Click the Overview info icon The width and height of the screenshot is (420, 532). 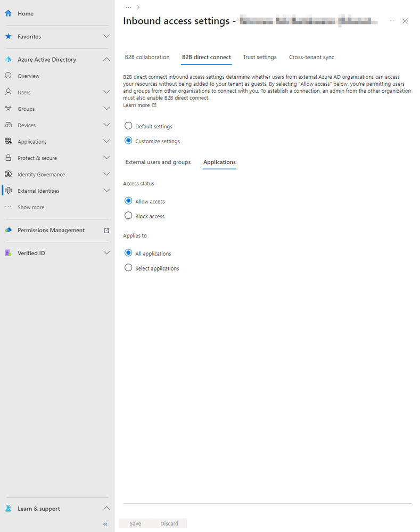click(x=9, y=75)
